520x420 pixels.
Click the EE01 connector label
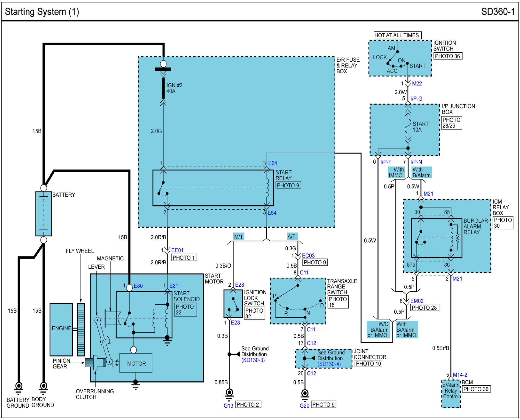pos(177,250)
